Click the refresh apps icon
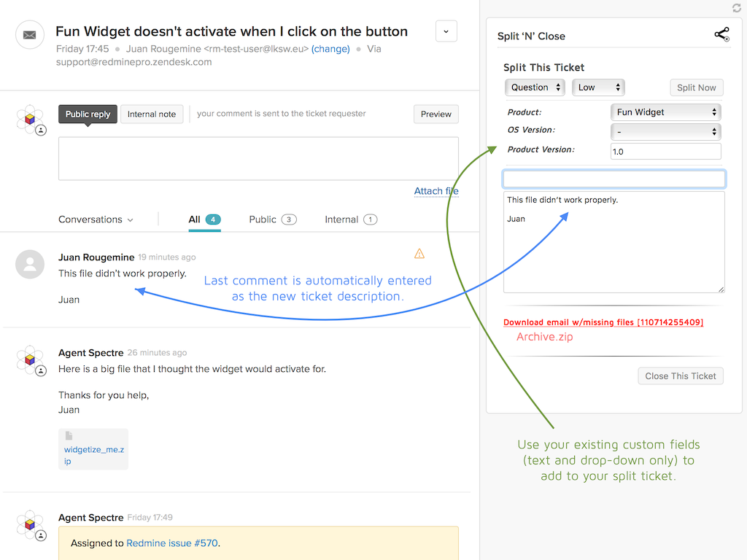 (736, 8)
